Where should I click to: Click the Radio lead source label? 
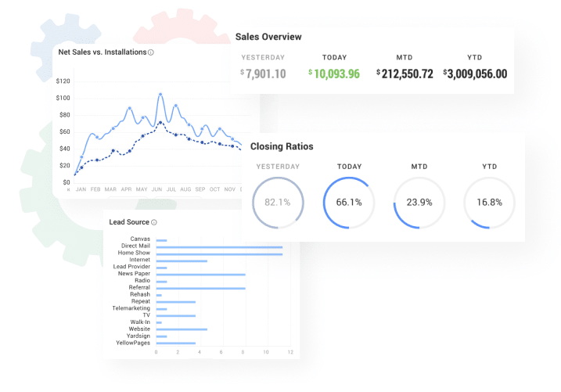click(142, 280)
